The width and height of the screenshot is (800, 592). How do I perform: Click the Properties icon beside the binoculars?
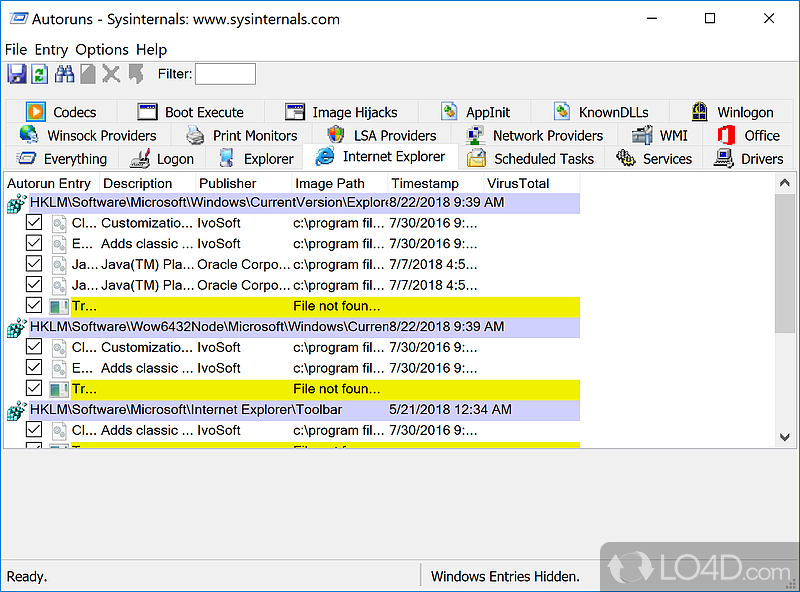[x=88, y=74]
